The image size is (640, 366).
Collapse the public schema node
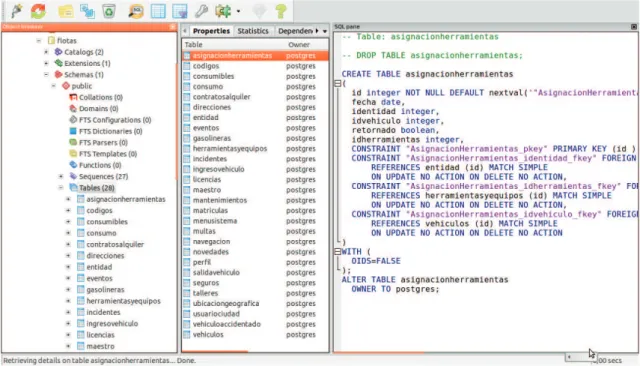coord(53,86)
